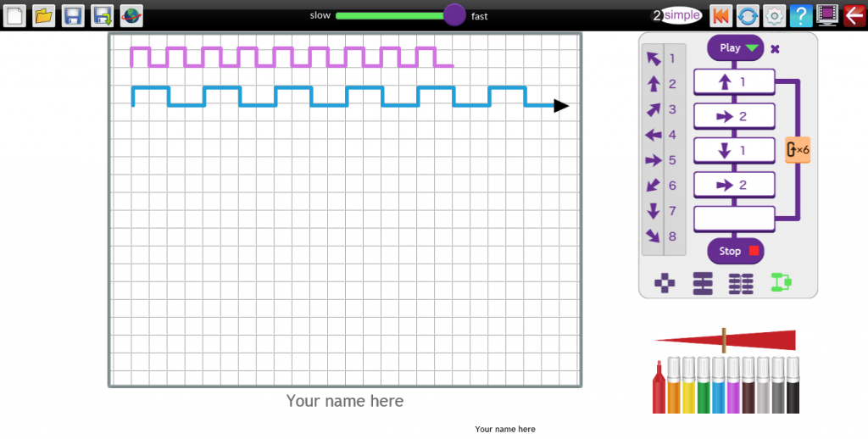Select the single-column program layout icon
The width and height of the screenshot is (868, 439).
703,283
